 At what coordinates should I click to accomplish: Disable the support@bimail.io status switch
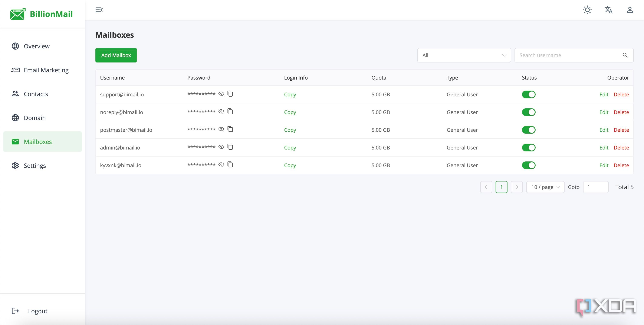coord(529,94)
